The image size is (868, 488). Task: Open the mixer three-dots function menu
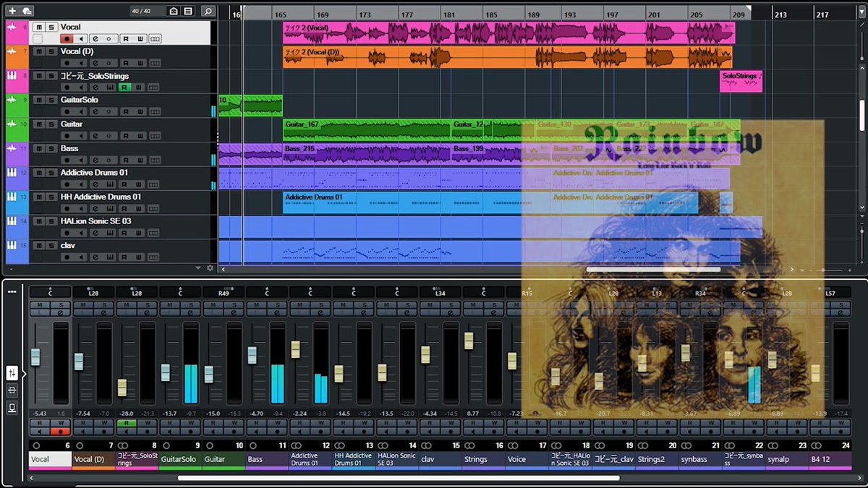click(12, 291)
